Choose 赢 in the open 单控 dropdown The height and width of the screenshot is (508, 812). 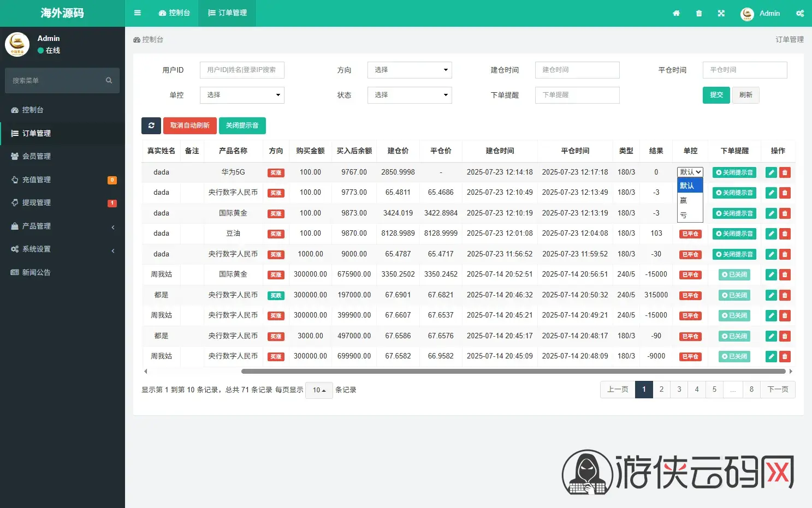690,201
